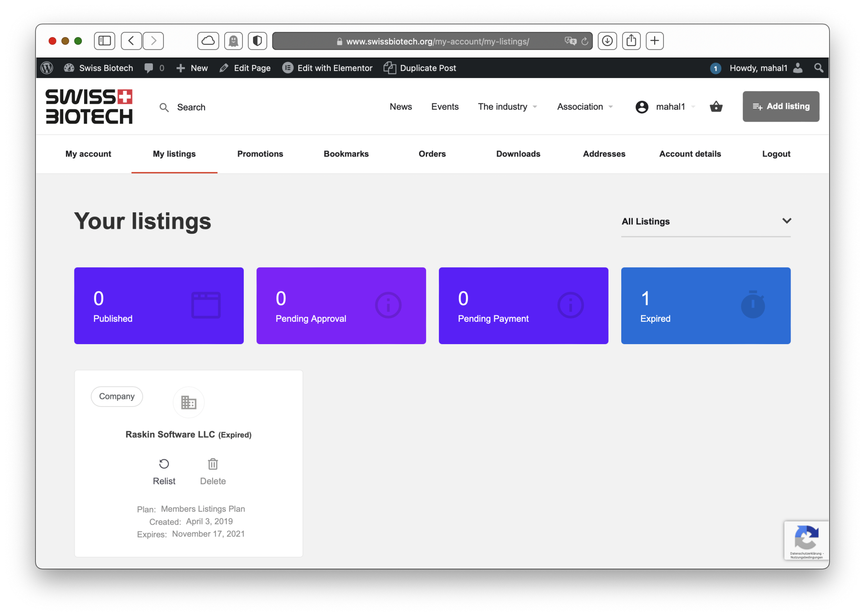Switch to the Promotions tab
865x616 pixels.
tap(260, 154)
